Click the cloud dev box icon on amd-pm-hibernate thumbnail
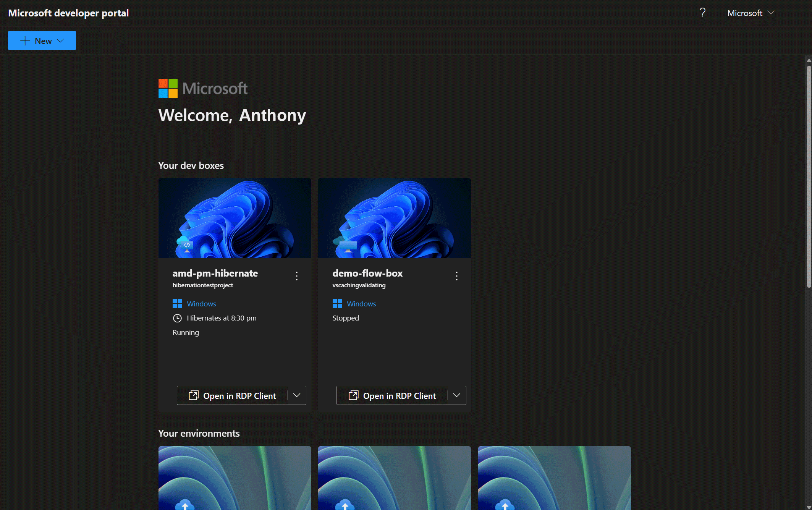Image resolution: width=812 pixels, height=510 pixels. pyautogui.click(x=185, y=244)
